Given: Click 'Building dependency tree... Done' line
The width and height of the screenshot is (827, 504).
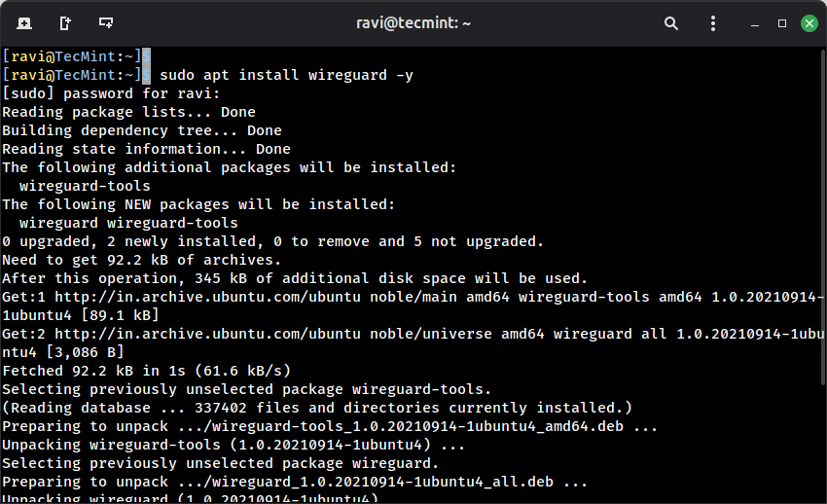Looking at the screenshot, I should 142,130.
